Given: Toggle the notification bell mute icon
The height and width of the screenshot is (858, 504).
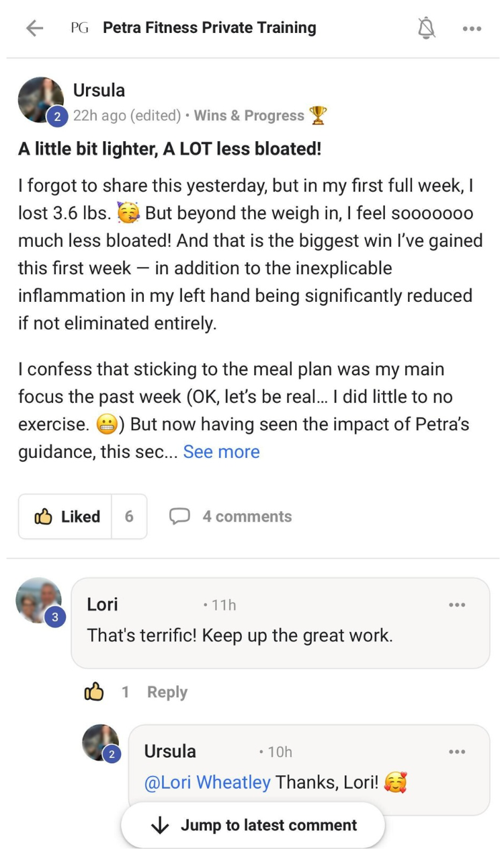Looking at the screenshot, I should [427, 28].
